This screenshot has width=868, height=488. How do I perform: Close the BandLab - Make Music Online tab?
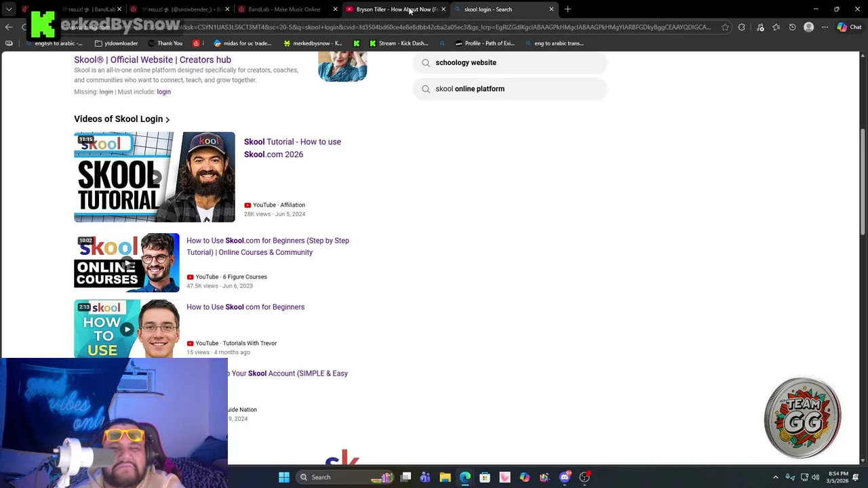pos(335,9)
